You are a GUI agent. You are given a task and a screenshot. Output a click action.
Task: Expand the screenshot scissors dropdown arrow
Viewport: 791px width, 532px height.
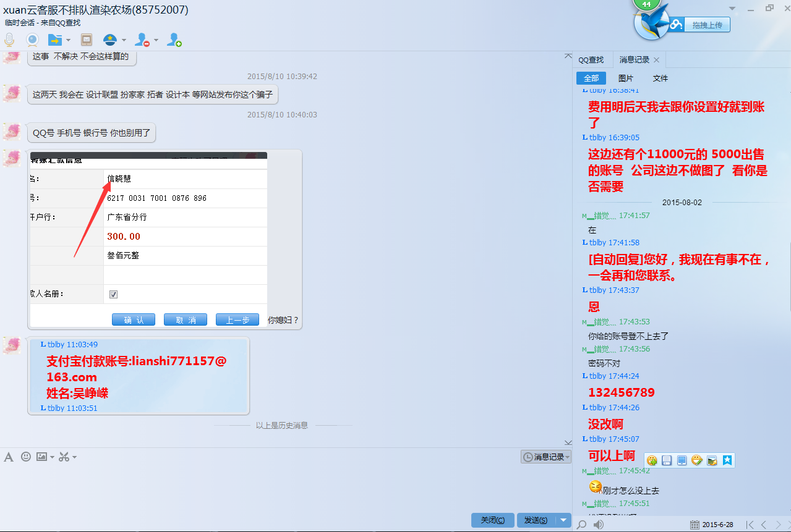[x=74, y=457]
